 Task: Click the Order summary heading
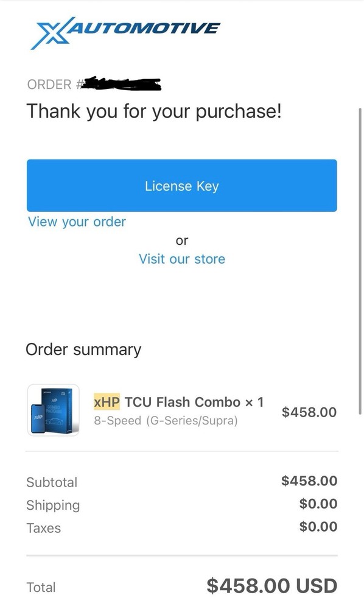(x=83, y=349)
